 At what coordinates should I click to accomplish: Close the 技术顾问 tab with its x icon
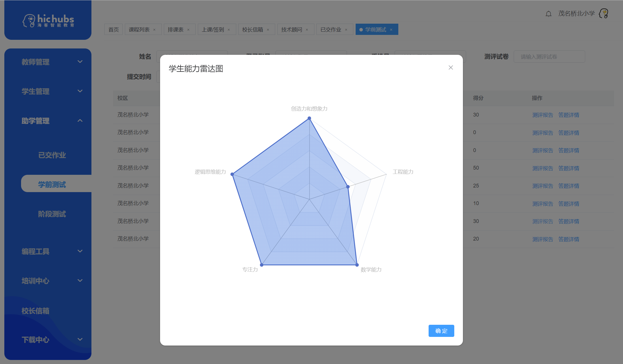click(307, 29)
